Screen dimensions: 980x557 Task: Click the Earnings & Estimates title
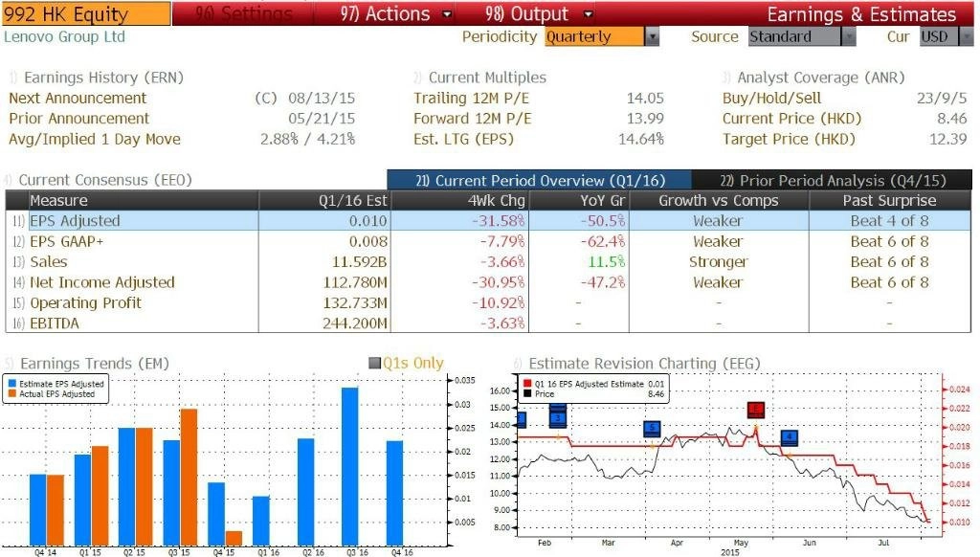861,13
